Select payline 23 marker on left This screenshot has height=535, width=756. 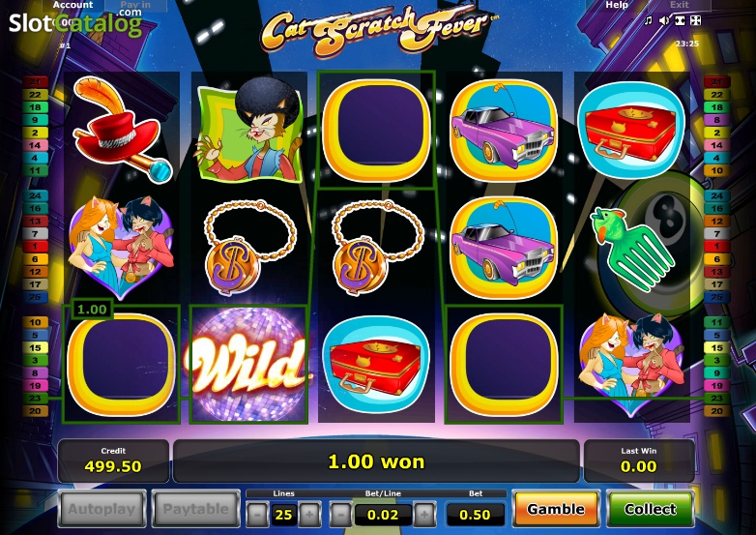click(x=35, y=398)
